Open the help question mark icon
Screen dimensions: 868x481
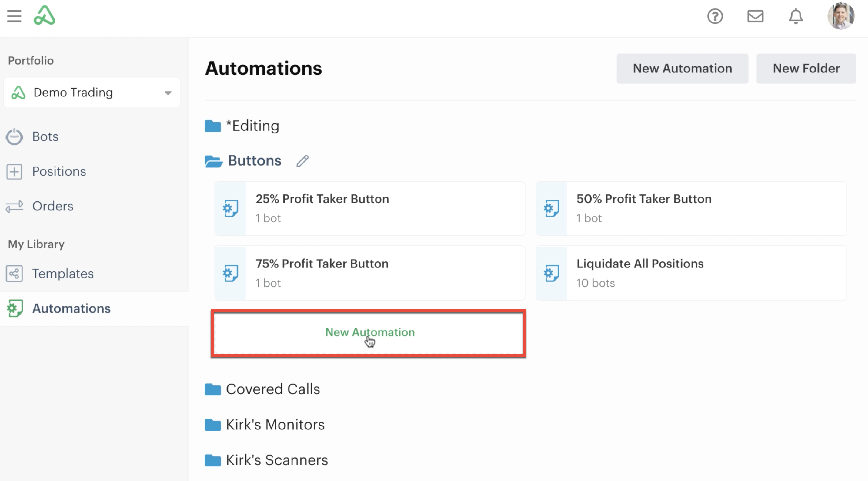point(715,16)
